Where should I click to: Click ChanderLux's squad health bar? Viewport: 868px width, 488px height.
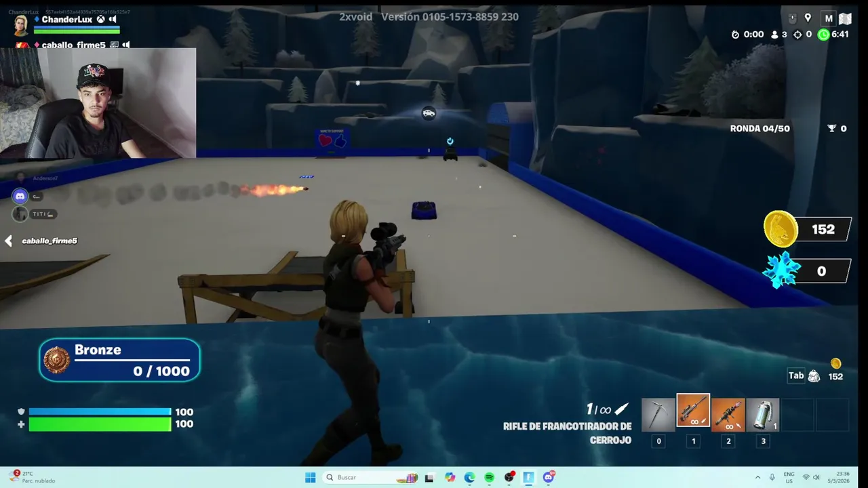click(77, 30)
